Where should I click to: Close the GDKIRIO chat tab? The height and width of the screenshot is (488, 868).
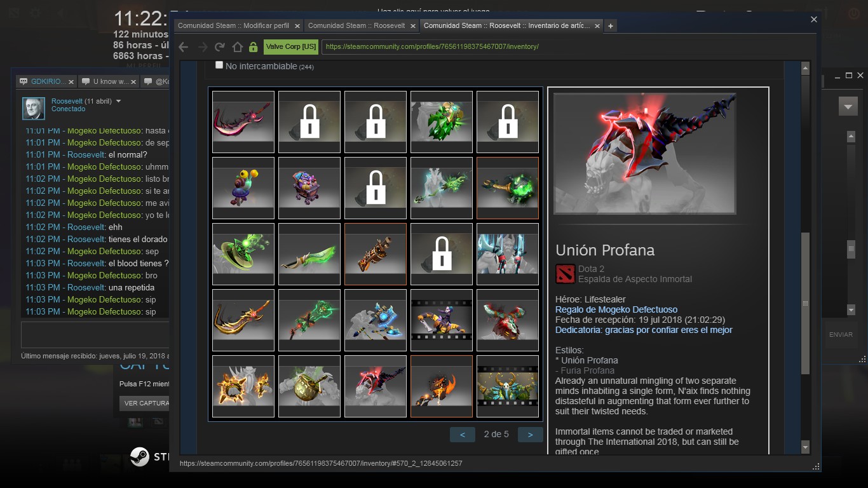71,81
